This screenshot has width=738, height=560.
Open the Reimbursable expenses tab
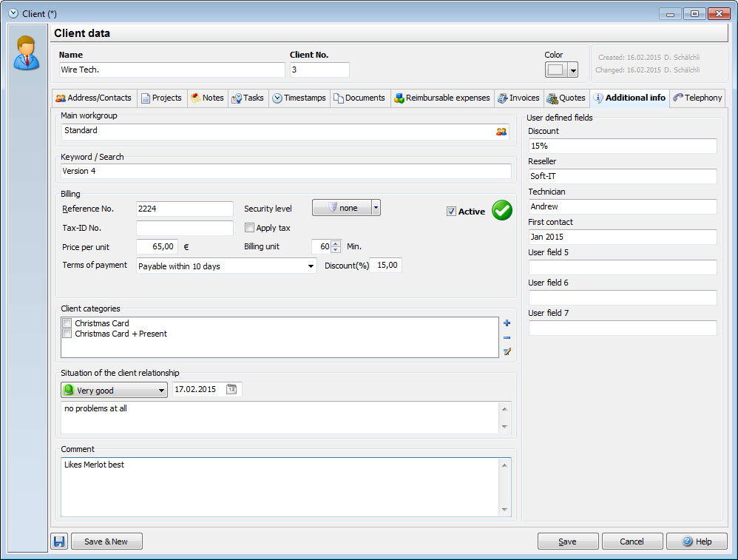(442, 98)
